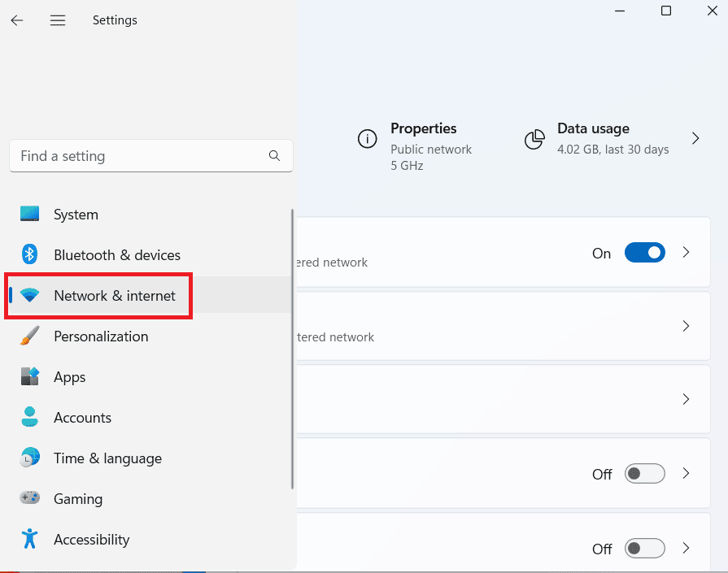This screenshot has height=573, width=728.
Task: Click the Wi-Fi Network & internet icon
Action: click(30, 295)
